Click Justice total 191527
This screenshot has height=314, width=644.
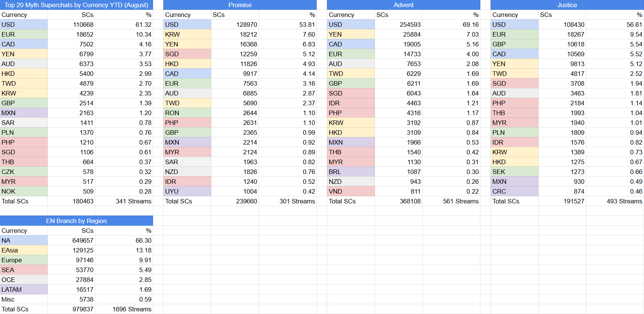click(x=562, y=201)
